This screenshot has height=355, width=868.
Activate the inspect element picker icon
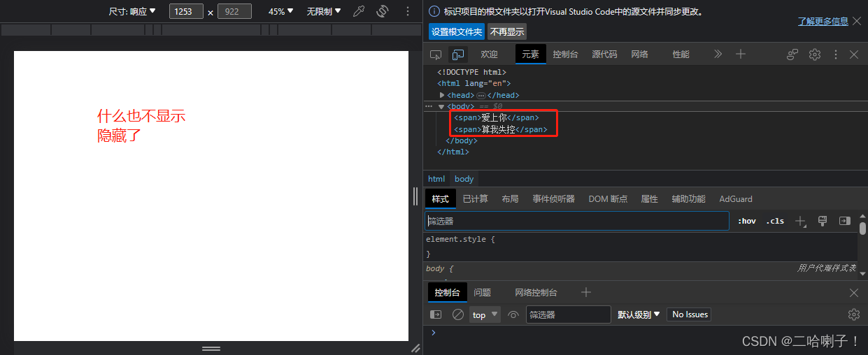436,55
